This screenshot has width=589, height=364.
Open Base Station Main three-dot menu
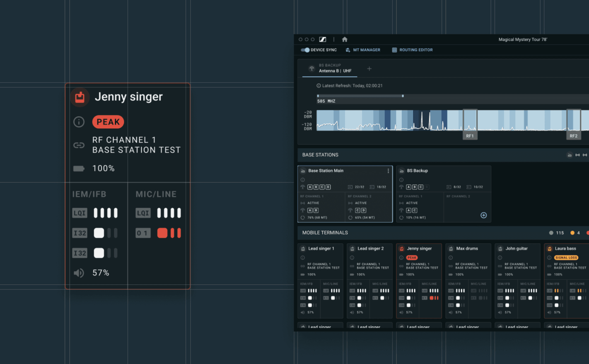(388, 171)
